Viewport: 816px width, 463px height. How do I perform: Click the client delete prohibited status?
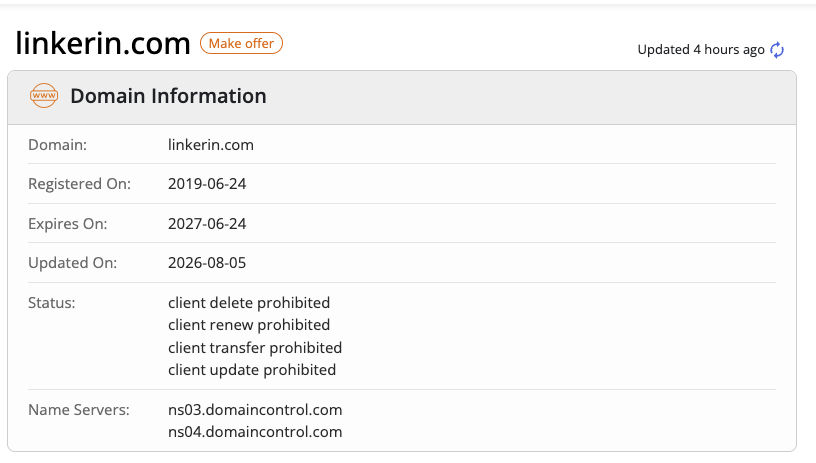(249, 303)
